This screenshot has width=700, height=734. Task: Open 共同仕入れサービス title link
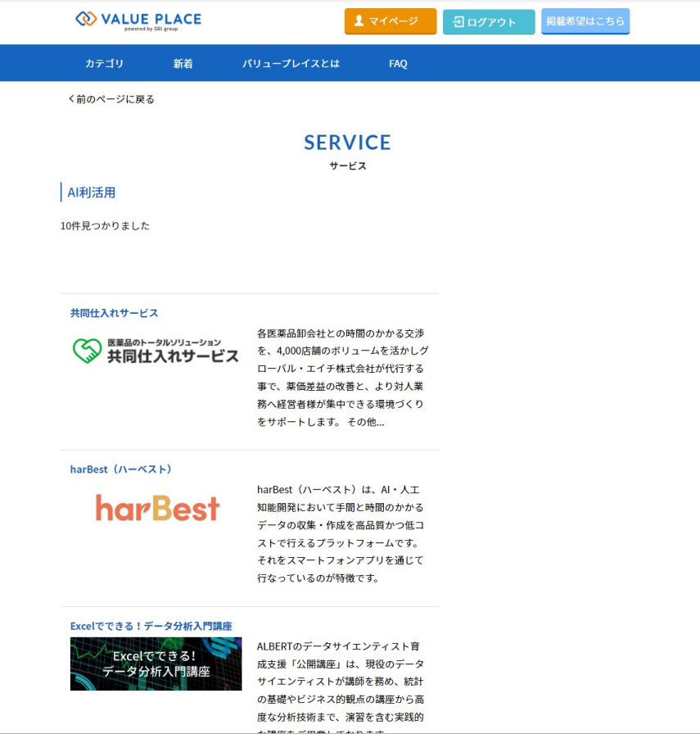tap(114, 313)
